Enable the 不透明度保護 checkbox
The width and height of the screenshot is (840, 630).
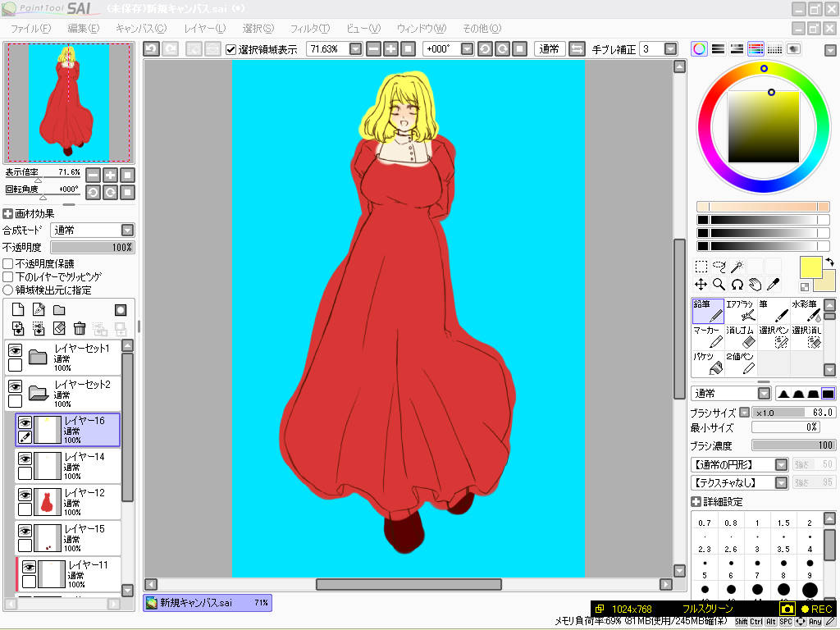[8, 264]
